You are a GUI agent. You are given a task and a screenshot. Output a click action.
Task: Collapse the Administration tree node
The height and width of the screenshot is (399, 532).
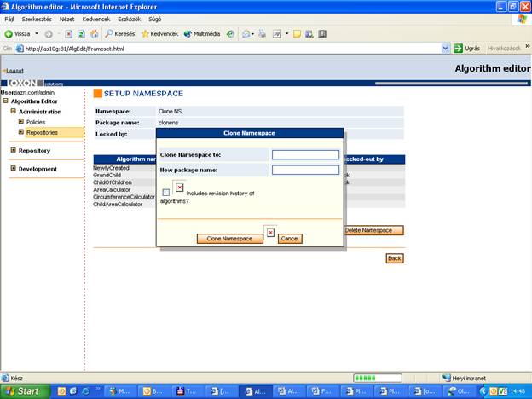click(x=14, y=111)
